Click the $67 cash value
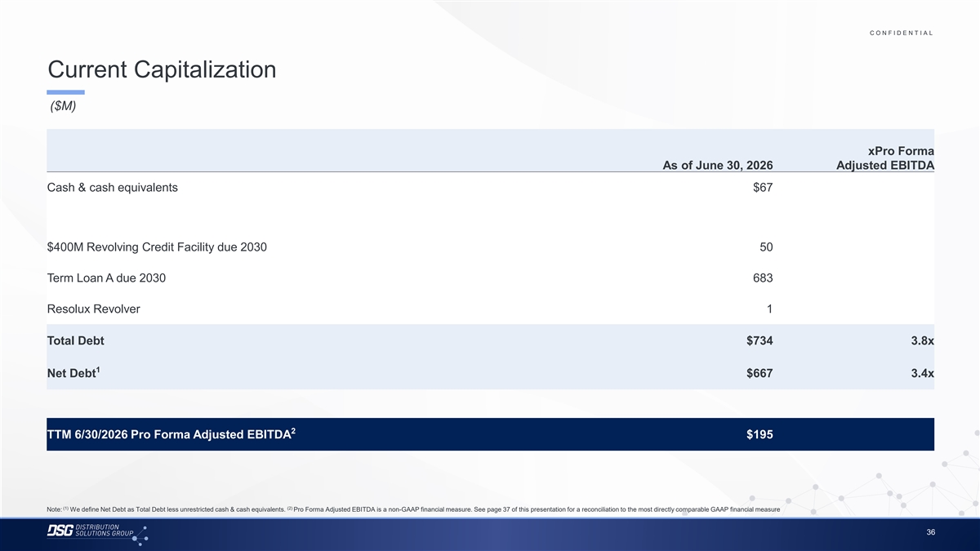980x551 pixels. (x=763, y=188)
